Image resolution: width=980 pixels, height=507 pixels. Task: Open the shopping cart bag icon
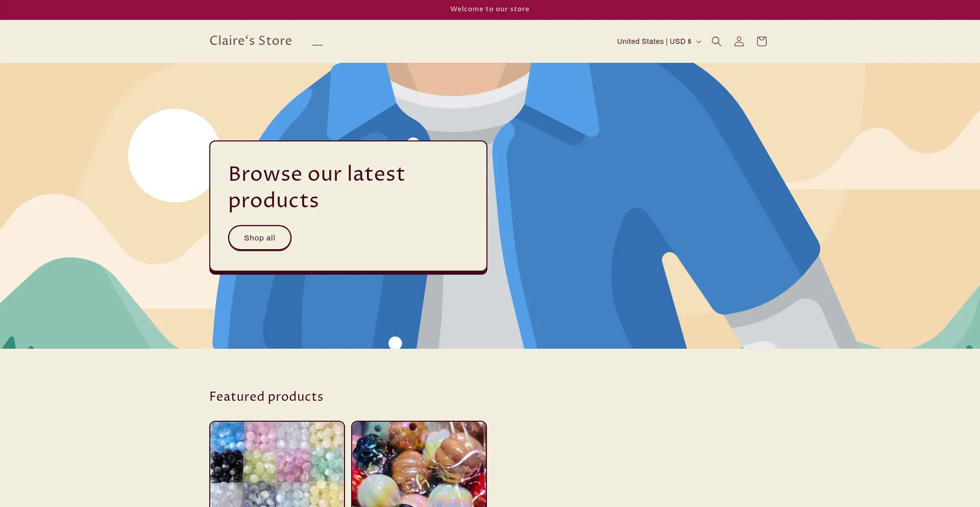click(761, 41)
